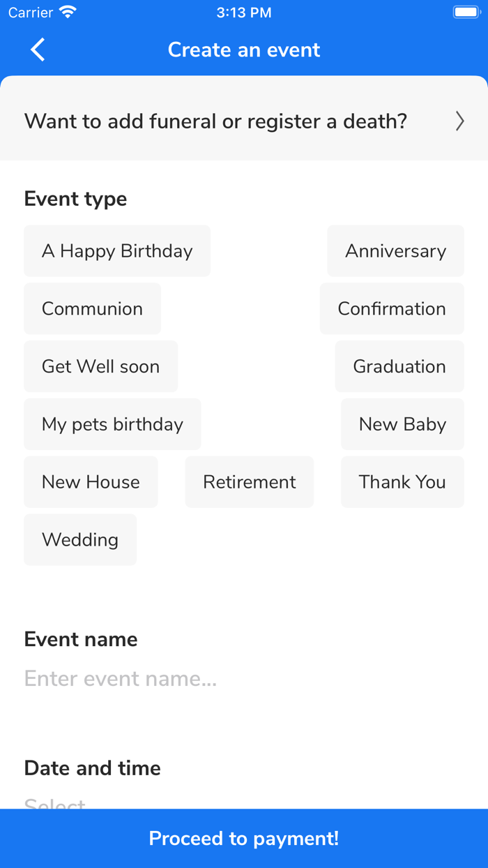
Task: Choose the Get Well soon chip
Action: click(100, 366)
